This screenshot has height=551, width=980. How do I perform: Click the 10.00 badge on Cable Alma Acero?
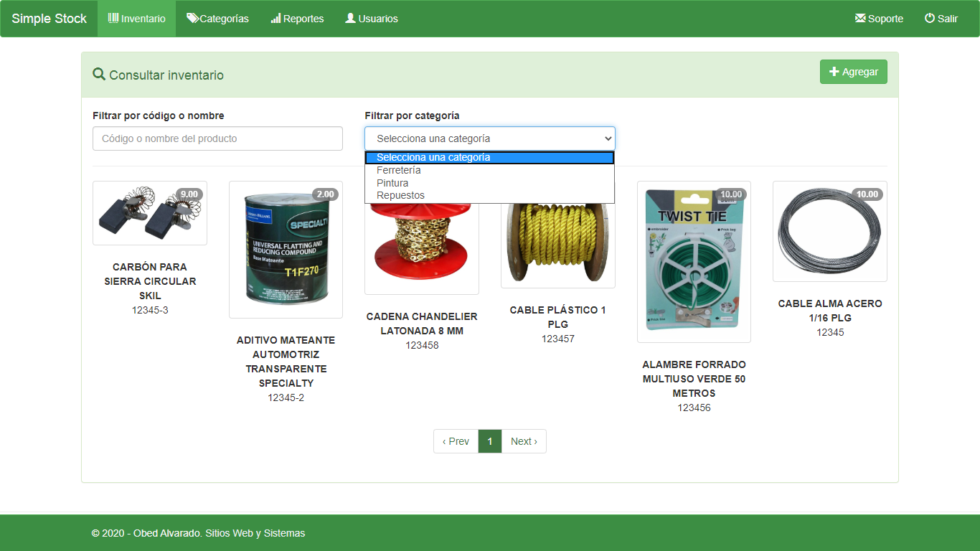867,194
